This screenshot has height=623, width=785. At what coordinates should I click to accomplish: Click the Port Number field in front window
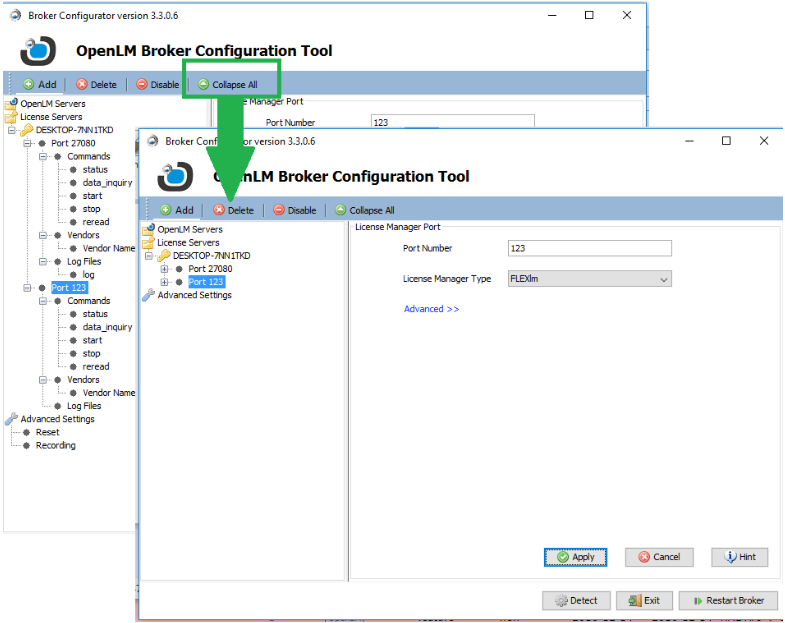click(x=588, y=248)
